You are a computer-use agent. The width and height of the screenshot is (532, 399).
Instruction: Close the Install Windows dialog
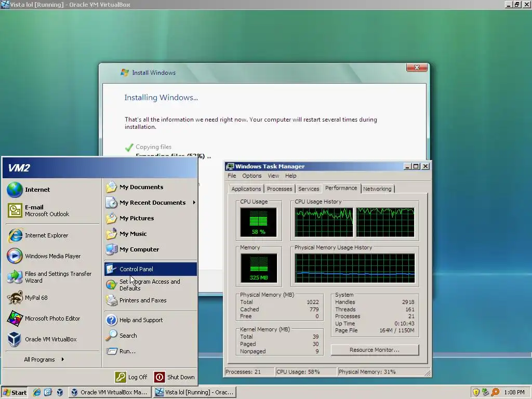(x=417, y=67)
